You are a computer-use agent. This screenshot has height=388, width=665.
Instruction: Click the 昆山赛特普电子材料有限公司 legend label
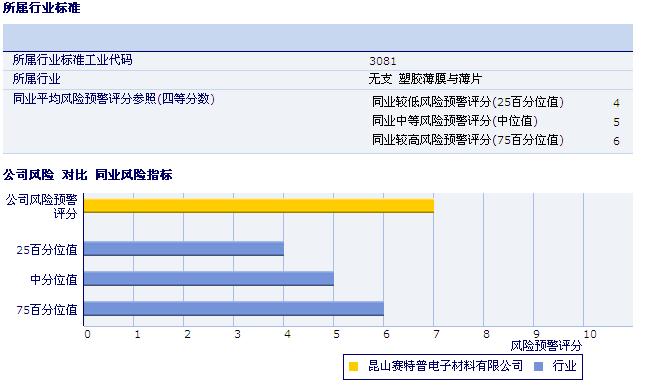tap(445, 366)
